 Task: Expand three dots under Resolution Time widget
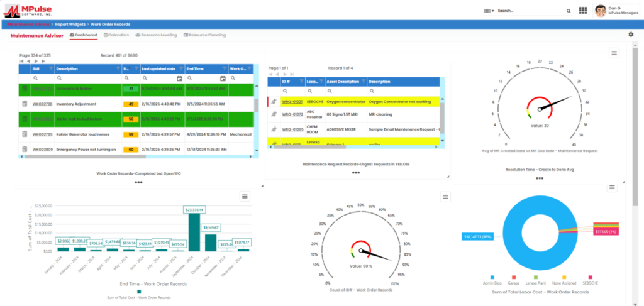539,178
